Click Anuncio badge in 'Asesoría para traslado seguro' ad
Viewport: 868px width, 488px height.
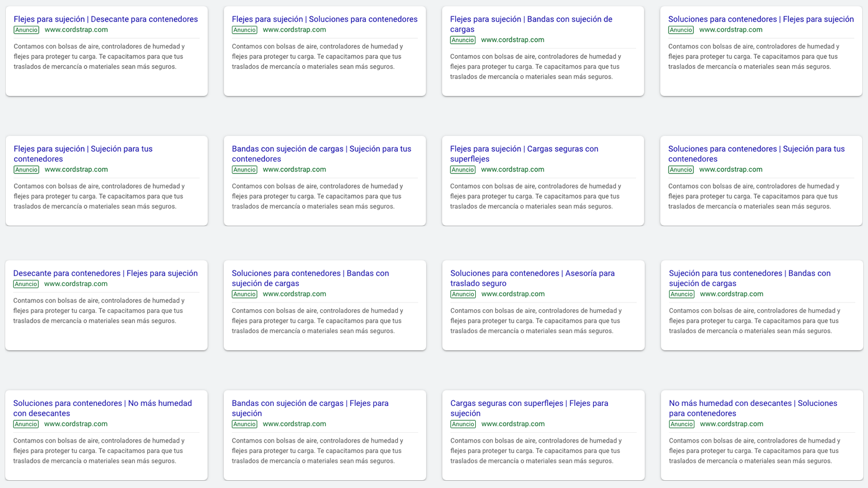point(463,294)
